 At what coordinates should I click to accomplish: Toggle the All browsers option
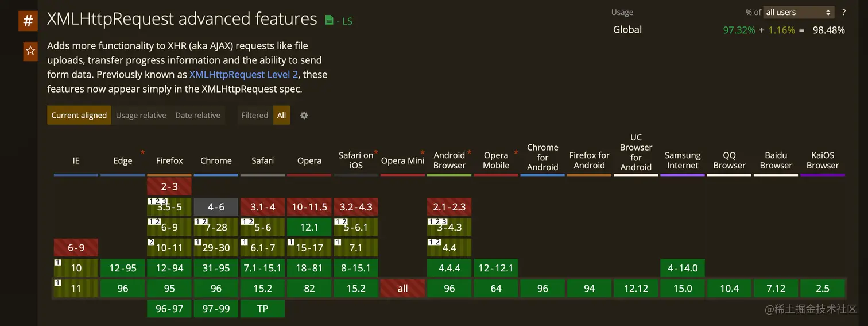[x=281, y=116]
